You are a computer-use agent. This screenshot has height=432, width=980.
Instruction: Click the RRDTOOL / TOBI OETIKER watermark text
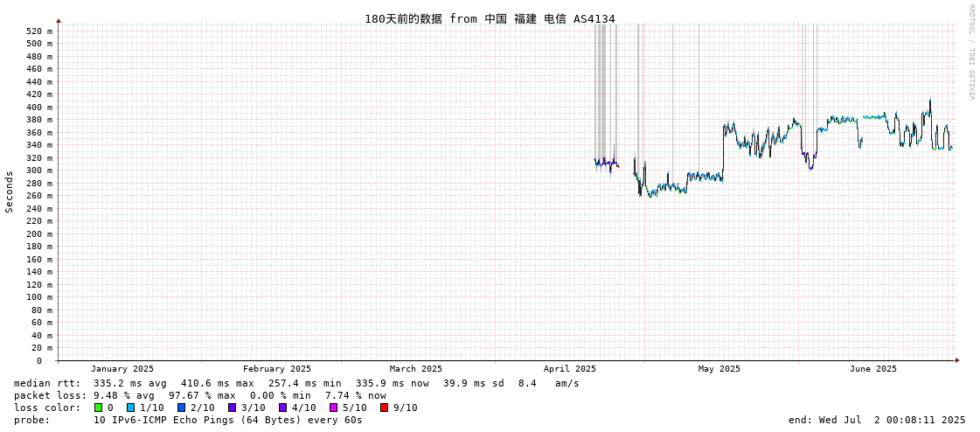[x=971, y=52]
